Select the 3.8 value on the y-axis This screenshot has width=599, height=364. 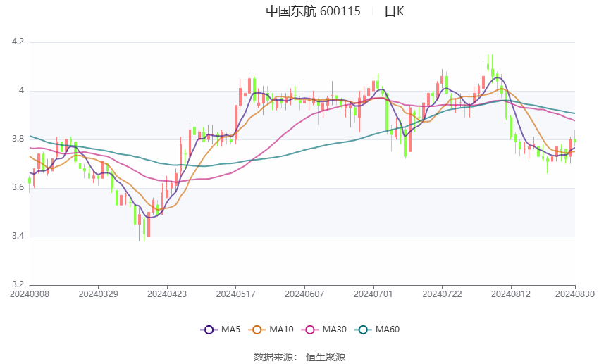[x=18, y=139]
